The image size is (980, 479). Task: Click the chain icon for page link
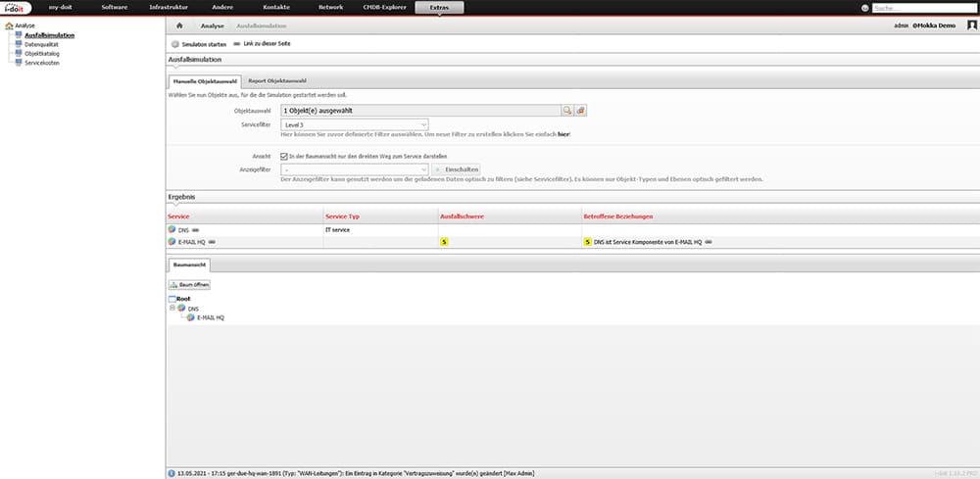[x=237, y=44]
